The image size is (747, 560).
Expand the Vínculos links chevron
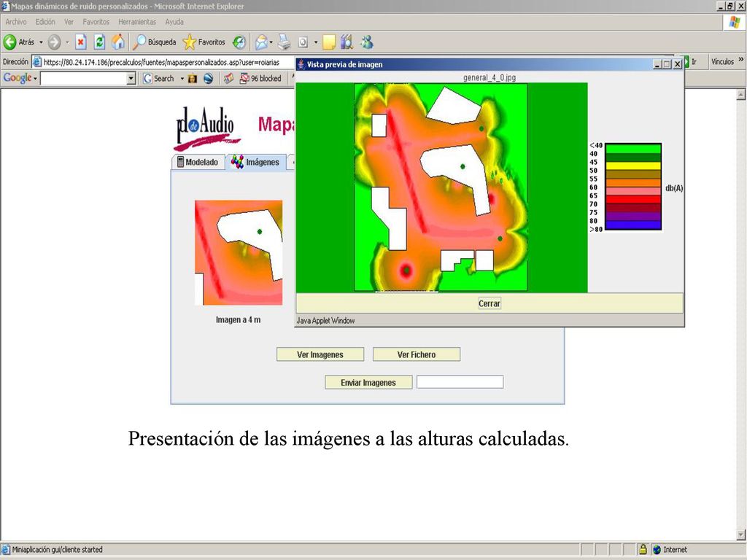[741, 60]
